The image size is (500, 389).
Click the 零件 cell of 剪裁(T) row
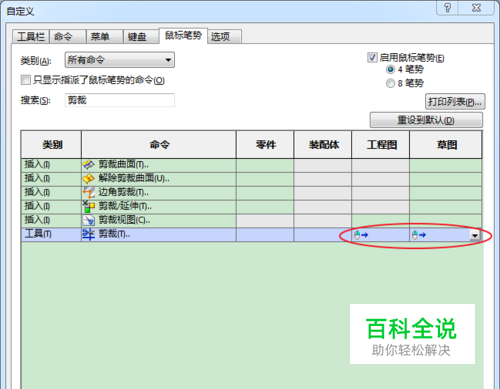pyautogui.click(x=265, y=235)
